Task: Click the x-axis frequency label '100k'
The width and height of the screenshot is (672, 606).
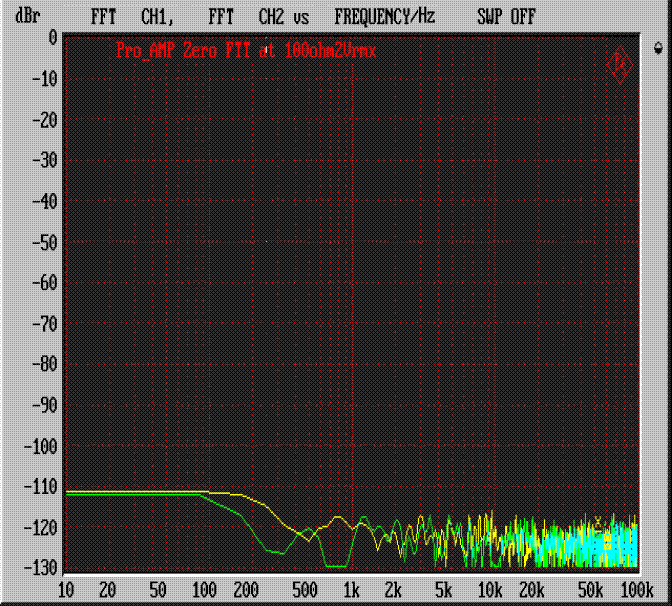Action: (637, 590)
